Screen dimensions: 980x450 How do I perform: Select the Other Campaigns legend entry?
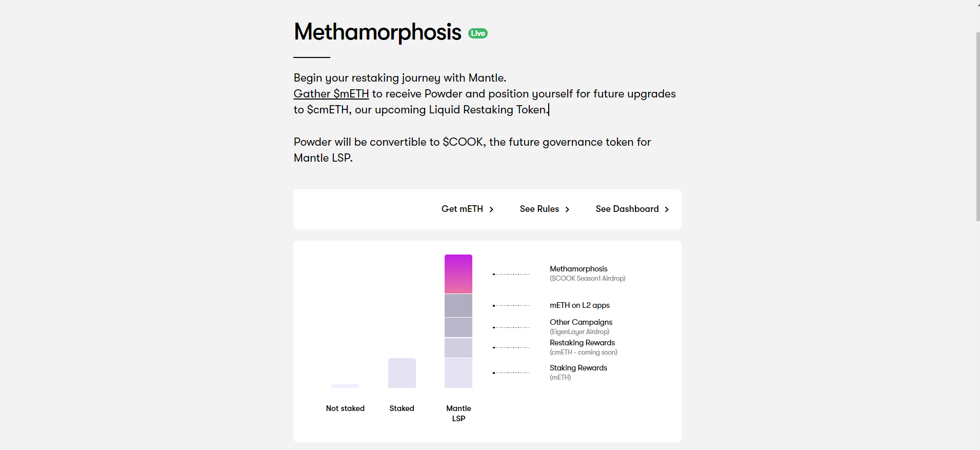581,322
